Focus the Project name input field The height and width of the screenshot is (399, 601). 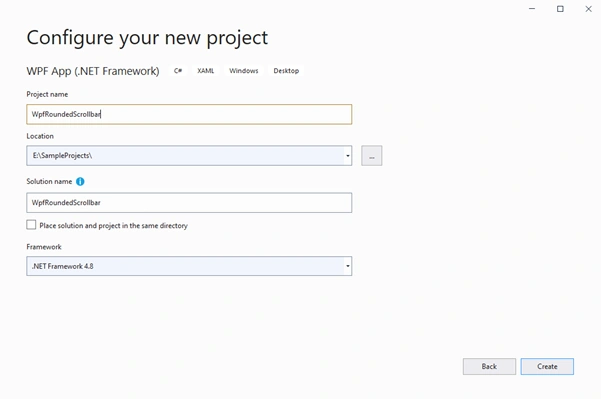pyautogui.click(x=189, y=114)
